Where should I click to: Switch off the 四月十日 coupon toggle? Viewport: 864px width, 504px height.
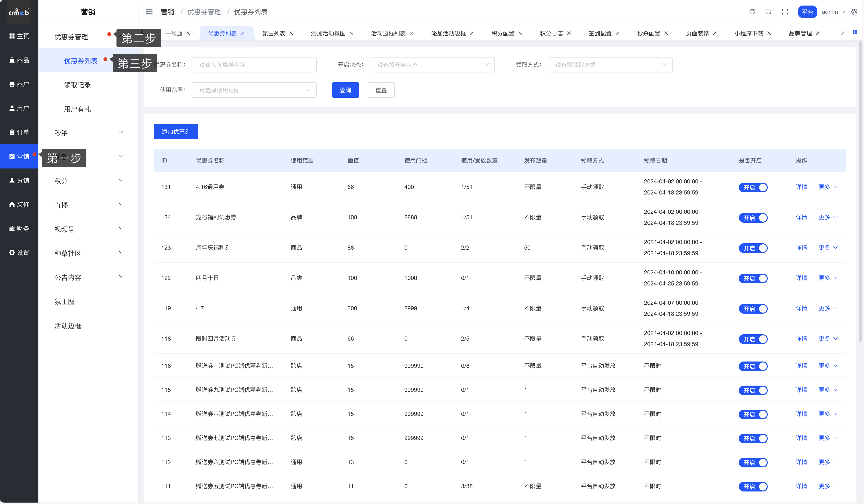point(753,278)
